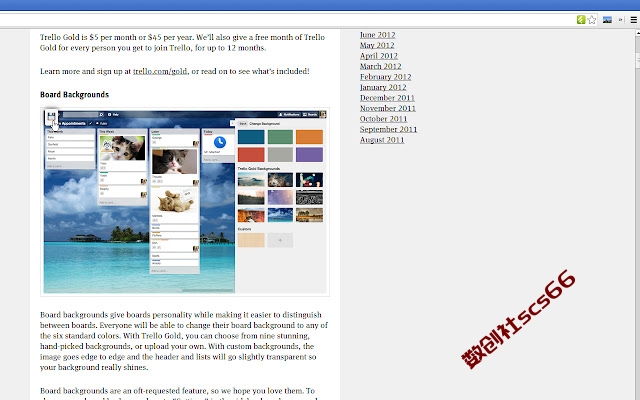Viewport: 640px width, 400px height.
Task: Bookmark this page with the star icon
Action: tap(591, 20)
